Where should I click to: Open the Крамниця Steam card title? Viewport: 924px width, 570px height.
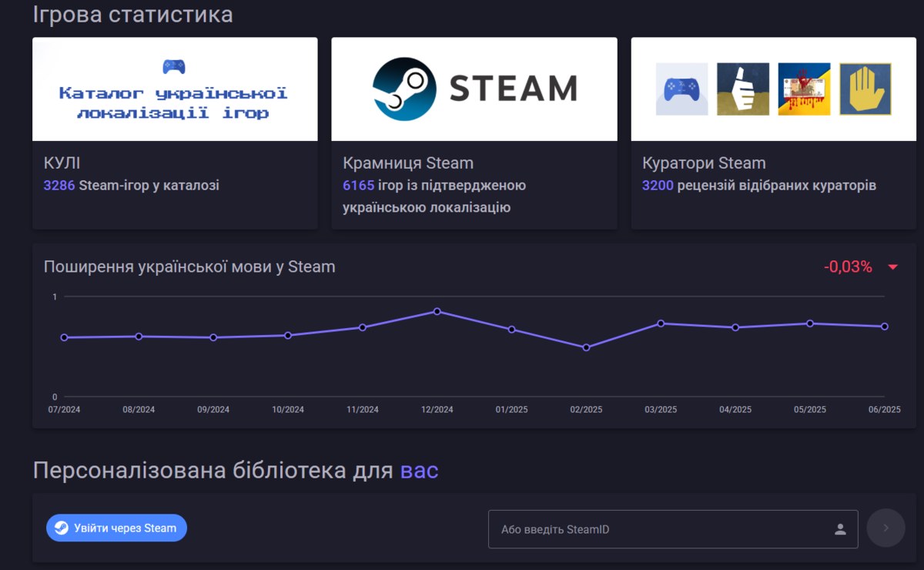408,163
